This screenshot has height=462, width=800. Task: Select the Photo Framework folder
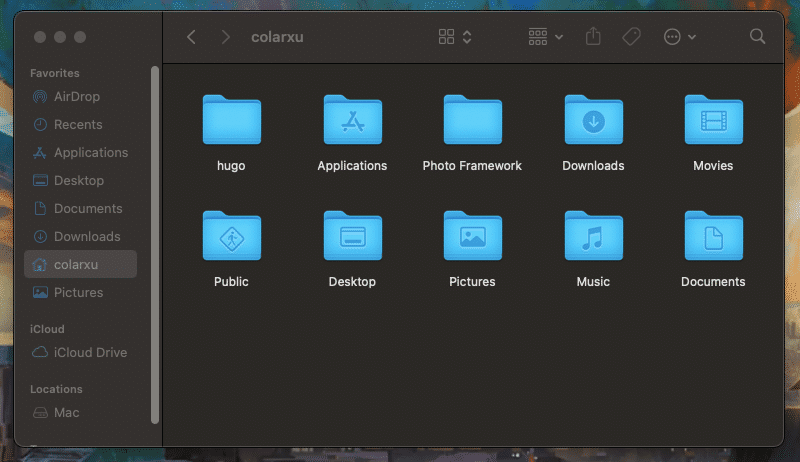point(473,120)
